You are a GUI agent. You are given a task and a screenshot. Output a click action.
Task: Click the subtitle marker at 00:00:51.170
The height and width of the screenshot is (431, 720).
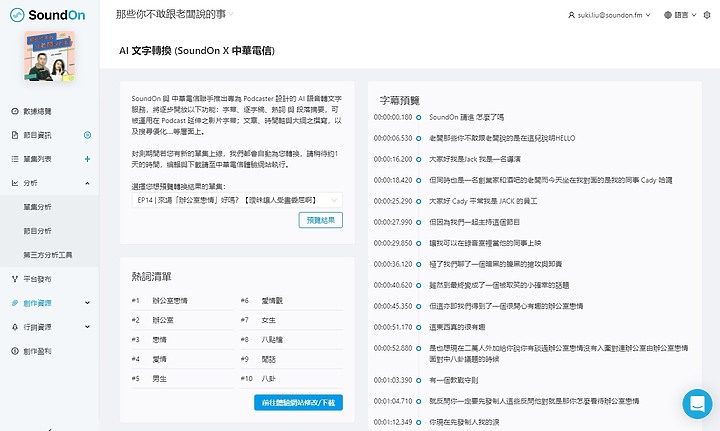(x=418, y=327)
